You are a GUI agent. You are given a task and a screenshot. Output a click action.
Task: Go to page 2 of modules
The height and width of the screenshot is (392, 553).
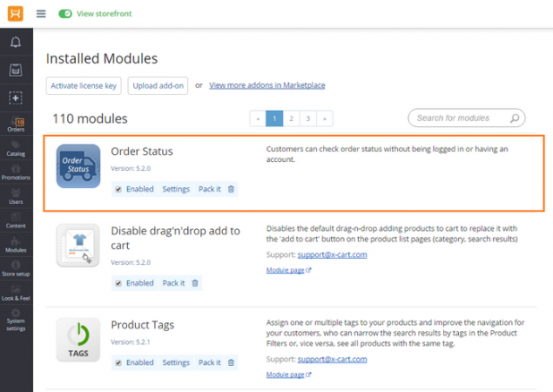[x=291, y=118]
